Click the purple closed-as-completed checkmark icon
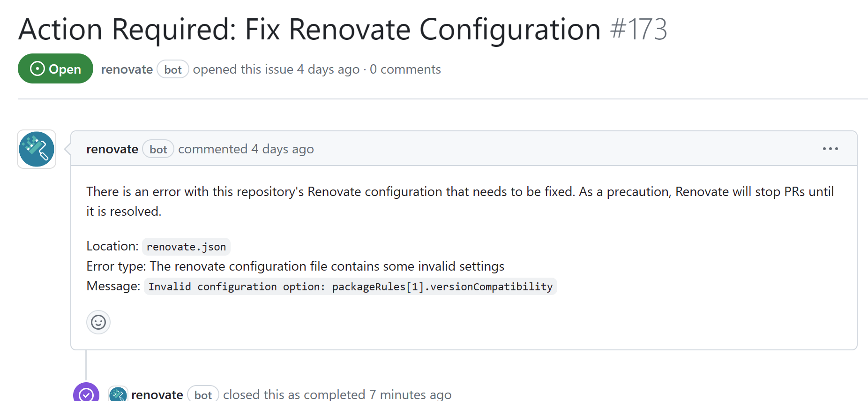Image resolution: width=868 pixels, height=401 pixels. click(86, 394)
